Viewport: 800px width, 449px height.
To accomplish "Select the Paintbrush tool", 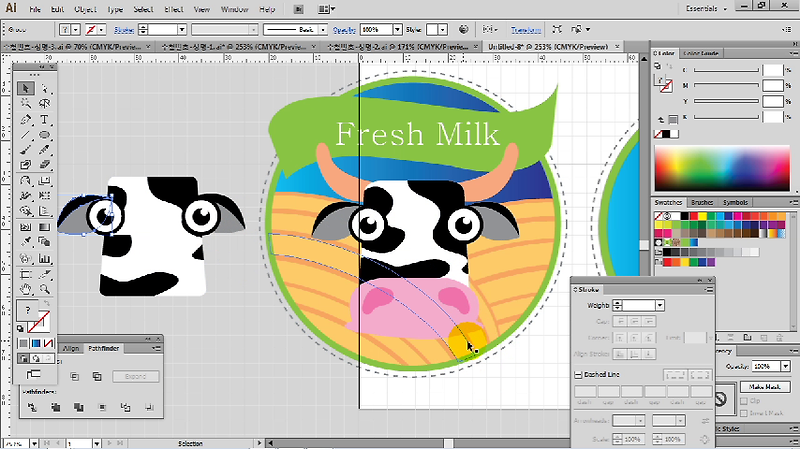I will coord(25,150).
